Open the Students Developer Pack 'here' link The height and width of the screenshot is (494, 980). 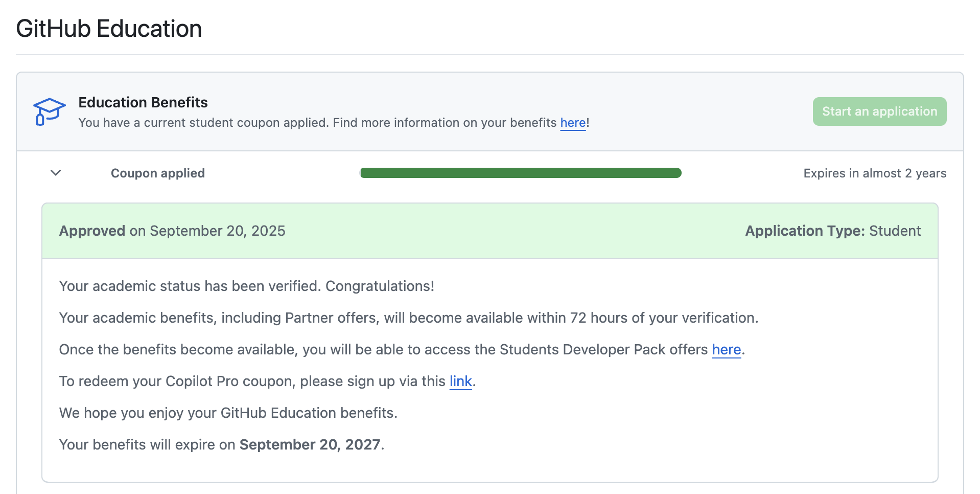(x=726, y=349)
